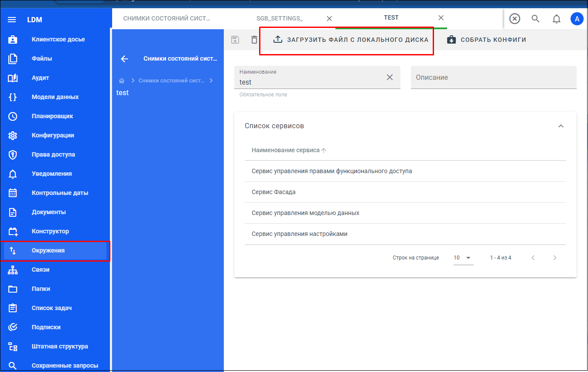Viewport: 588px width, 372px height.
Task: Click the Клиентское досье briefcase icon
Action: [x=13, y=39]
